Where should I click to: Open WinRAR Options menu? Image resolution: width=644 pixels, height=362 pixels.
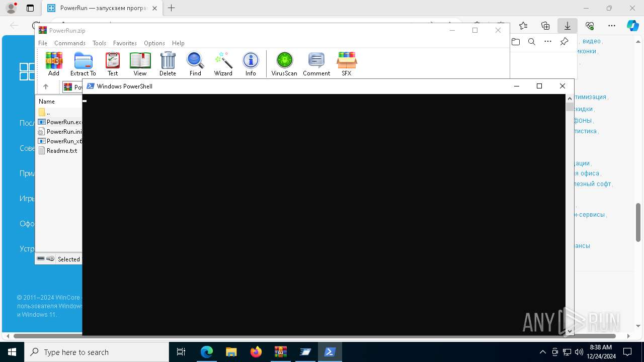(154, 43)
